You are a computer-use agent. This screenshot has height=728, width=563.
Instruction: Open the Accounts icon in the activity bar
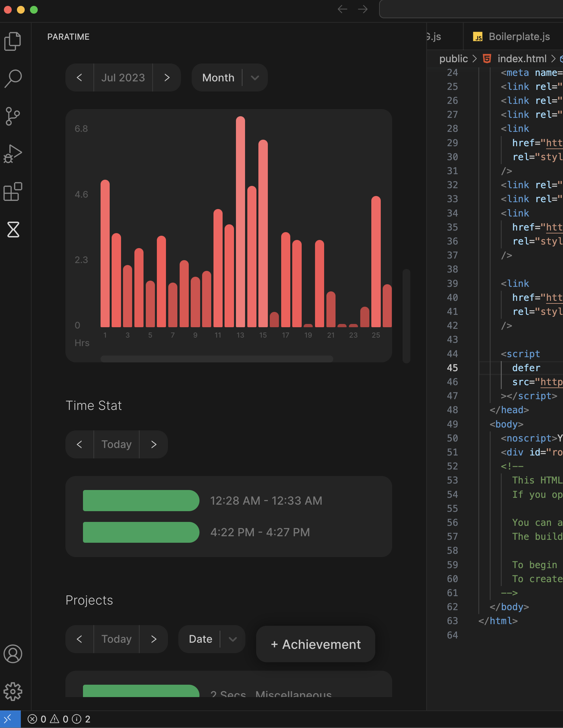[13, 654]
